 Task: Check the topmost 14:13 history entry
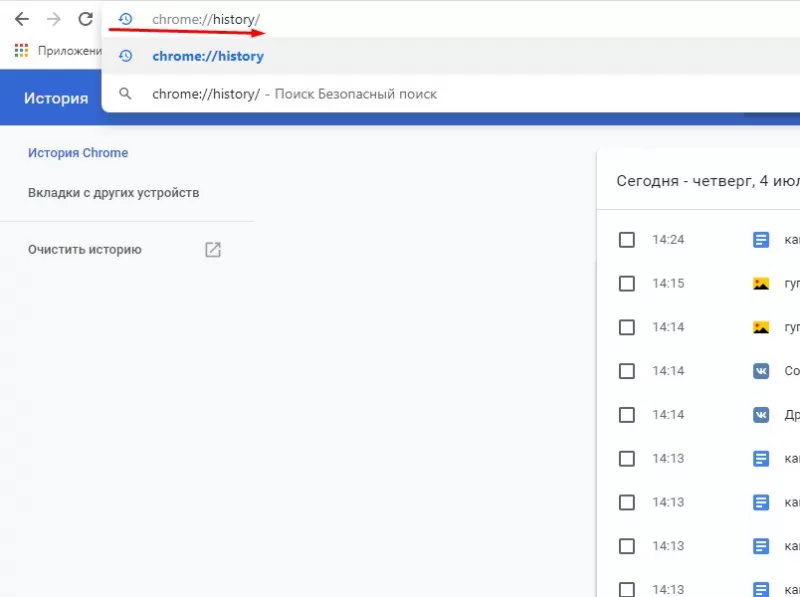627,459
